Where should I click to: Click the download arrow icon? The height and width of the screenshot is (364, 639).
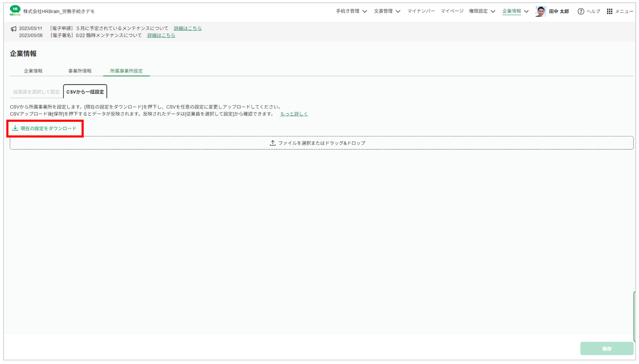click(x=15, y=128)
